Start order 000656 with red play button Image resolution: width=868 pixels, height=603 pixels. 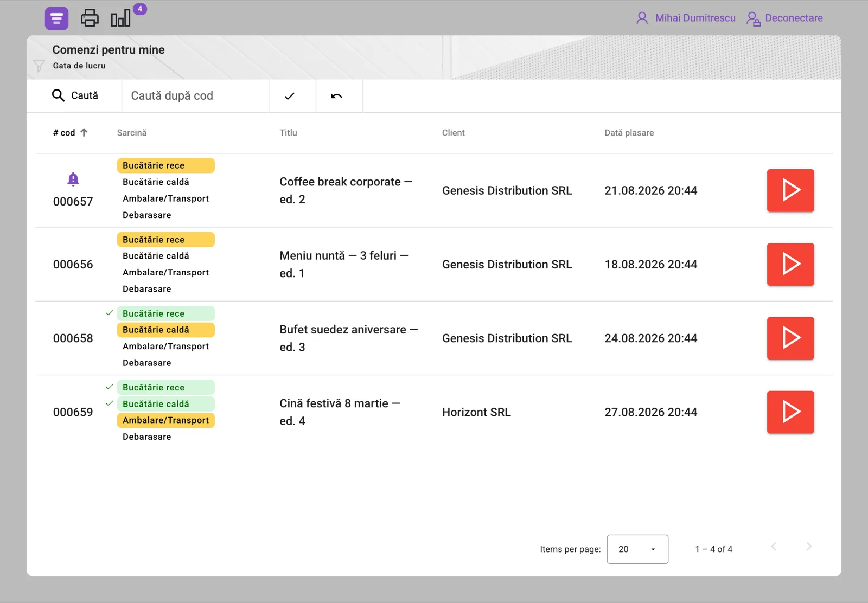pyautogui.click(x=790, y=264)
